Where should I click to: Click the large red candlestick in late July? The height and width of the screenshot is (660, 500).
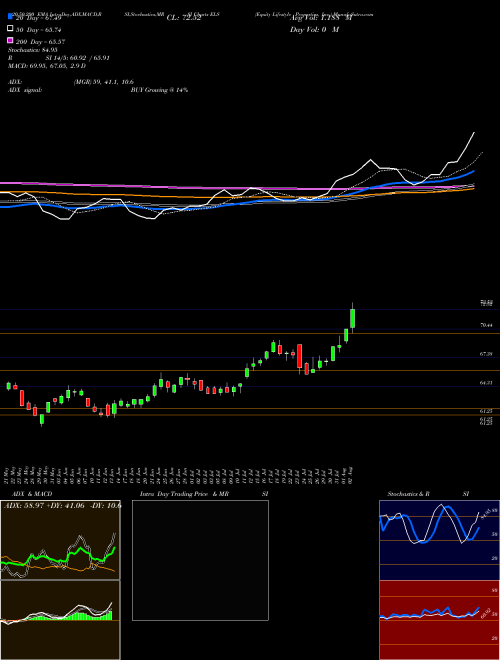coord(300,356)
